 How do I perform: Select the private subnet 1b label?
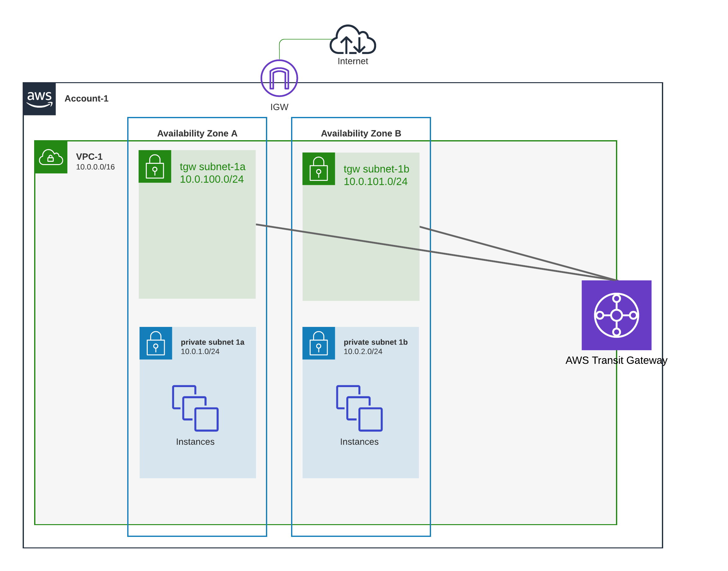coord(375,342)
